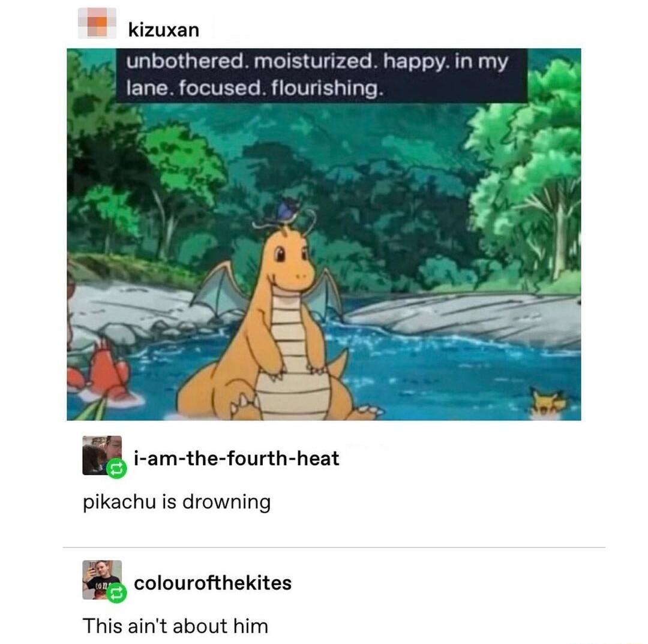Open i-am-the-fourth-heat's profile photo
The image size is (648, 644).
[102, 455]
